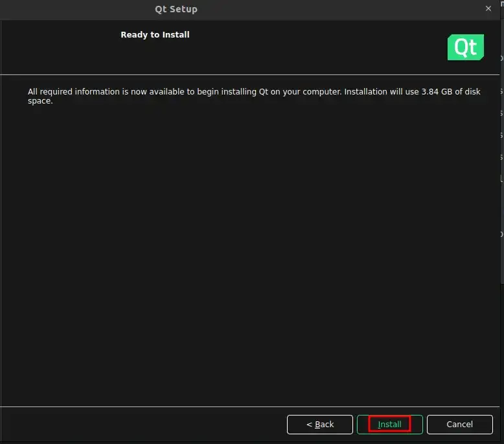Go back with the Back button
504x444 pixels.
tap(320, 424)
